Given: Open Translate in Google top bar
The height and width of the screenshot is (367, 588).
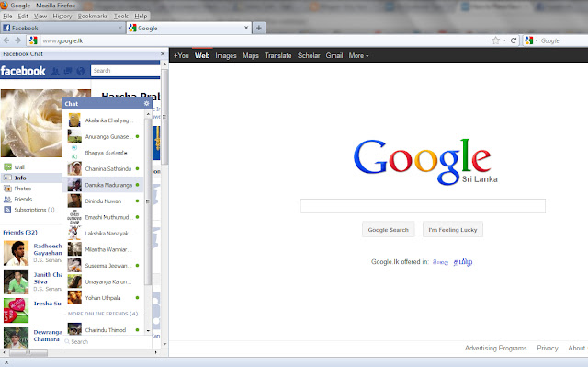Looking at the screenshot, I should click(277, 55).
